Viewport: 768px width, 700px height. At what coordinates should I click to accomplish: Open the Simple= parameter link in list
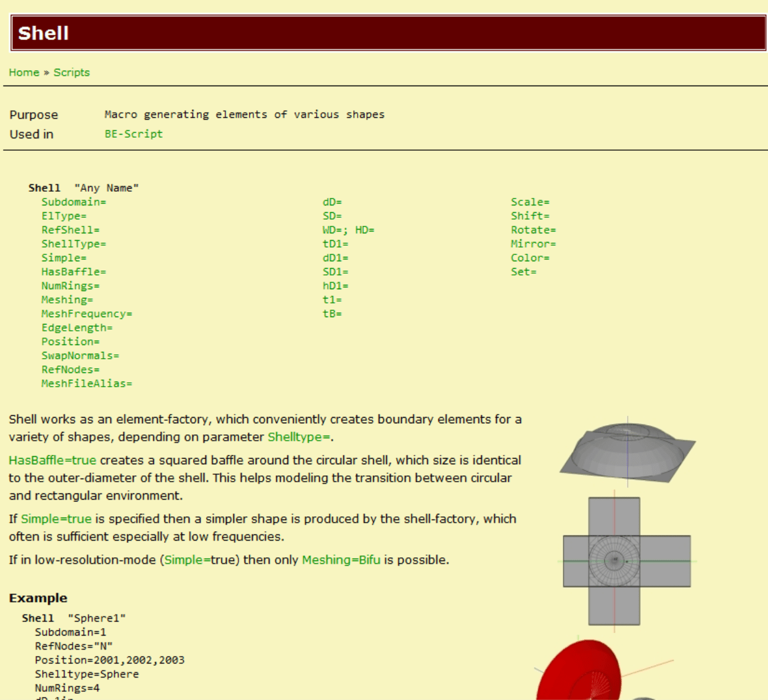(64, 258)
